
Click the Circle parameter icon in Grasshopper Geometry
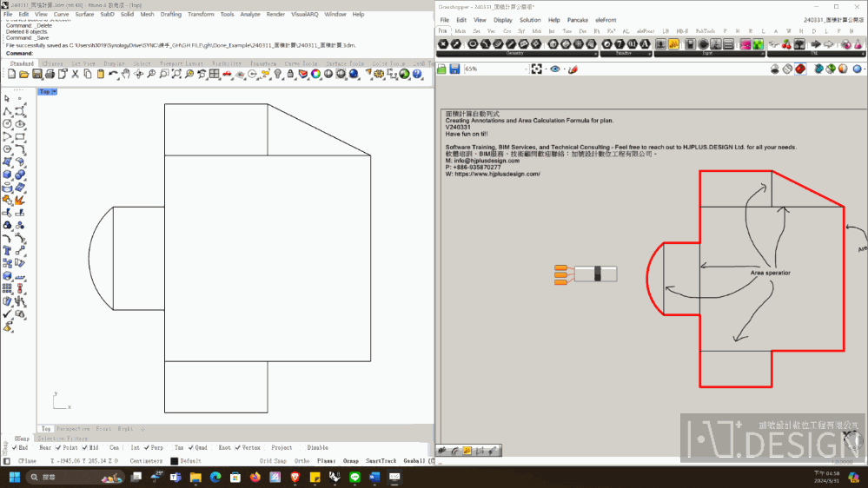pos(473,43)
